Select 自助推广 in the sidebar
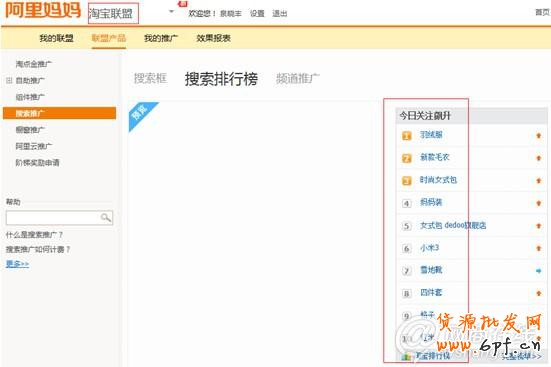 (x=30, y=81)
